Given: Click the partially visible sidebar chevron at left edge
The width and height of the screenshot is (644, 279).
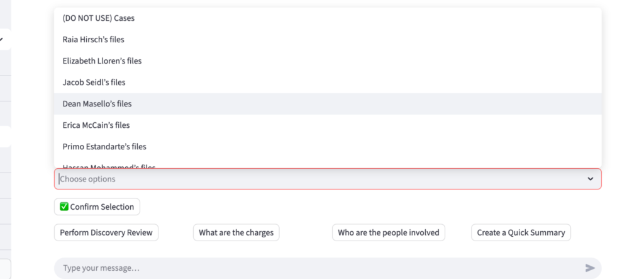Looking at the screenshot, I should [x=2, y=40].
